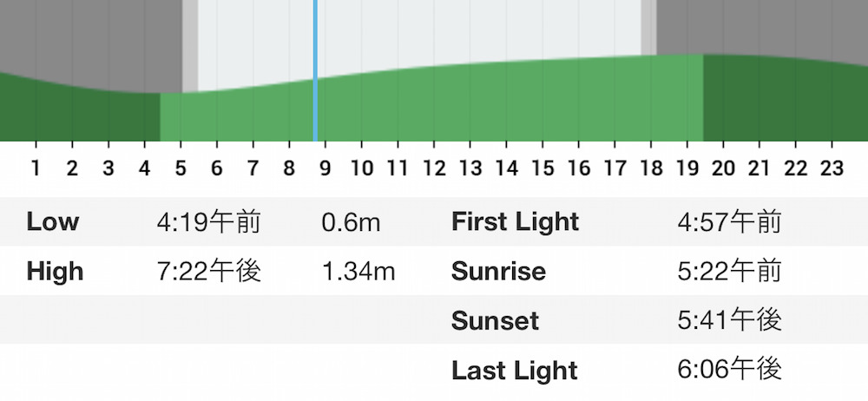Select hour 1 on the time axis
The image size is (868, 401).
click(x=36, y=168)
